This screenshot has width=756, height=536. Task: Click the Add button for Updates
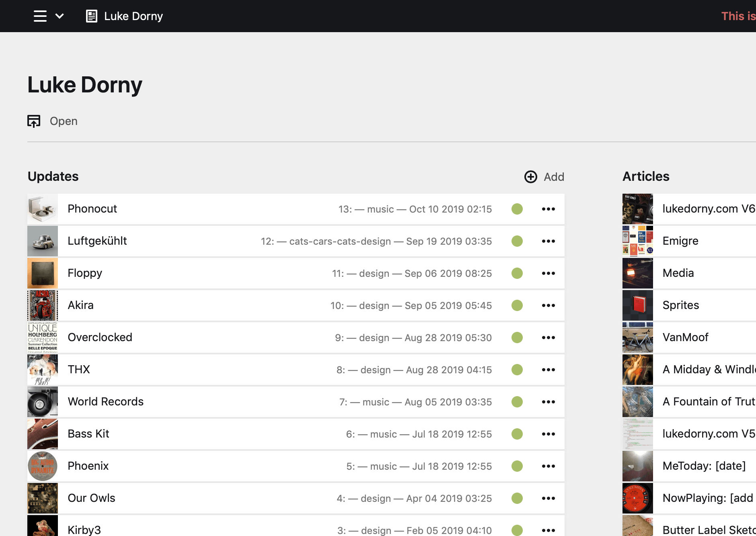(544, 177)
